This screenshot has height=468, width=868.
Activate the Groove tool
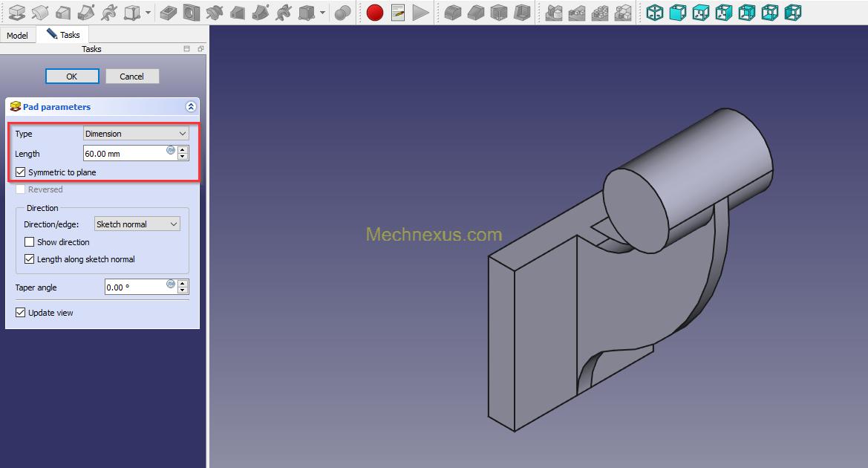coord(215,12)
